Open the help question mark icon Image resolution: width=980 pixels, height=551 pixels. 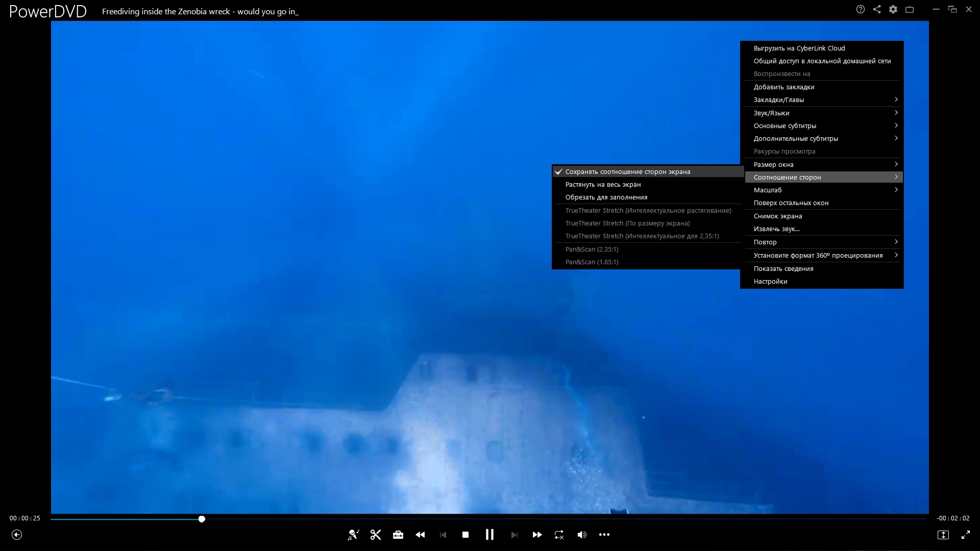point(861,9)
